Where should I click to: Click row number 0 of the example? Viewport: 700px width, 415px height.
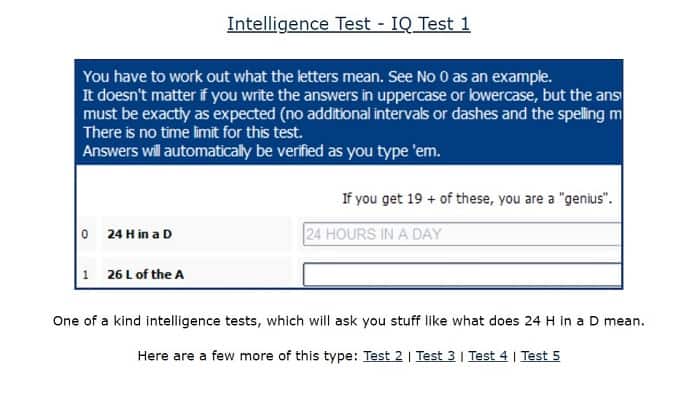click(85, 234)
